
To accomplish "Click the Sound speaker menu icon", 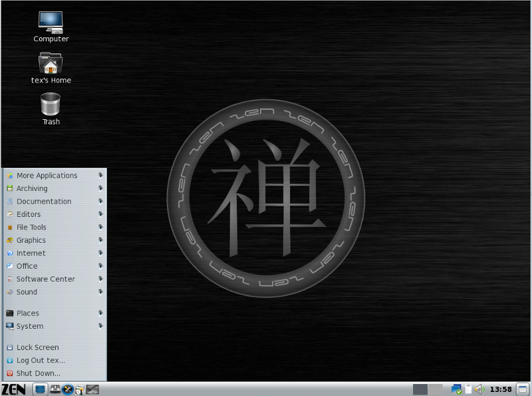I will coord(10,292).
